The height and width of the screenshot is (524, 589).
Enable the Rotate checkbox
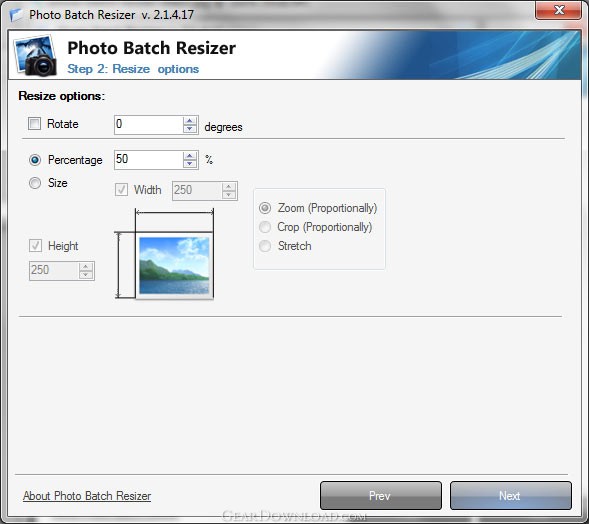point(35,124)
